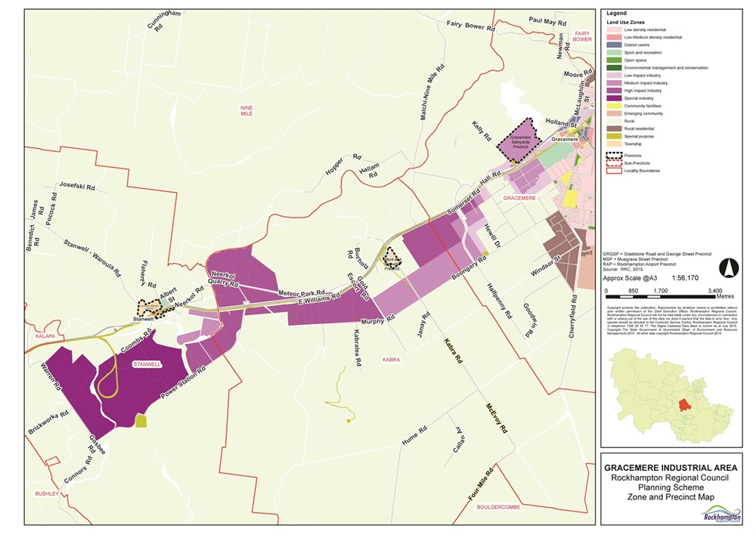Select the Special industry purple swatch

coord(614,97)
